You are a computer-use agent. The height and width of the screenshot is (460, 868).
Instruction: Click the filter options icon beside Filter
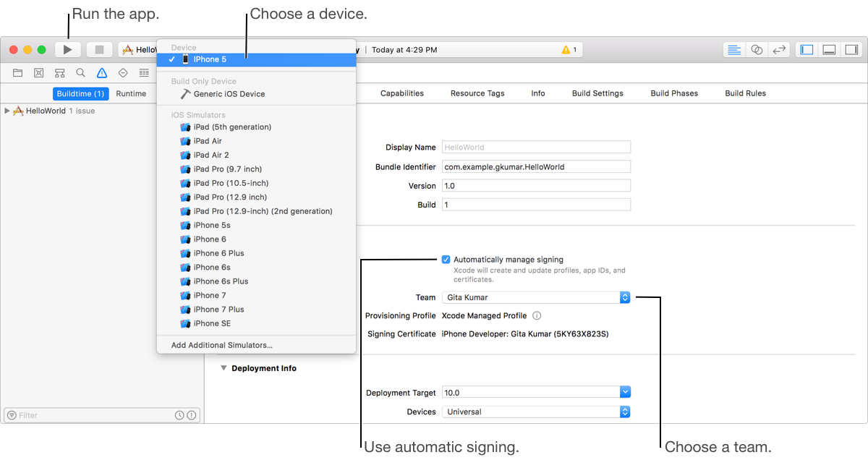[x=11, y=415]
